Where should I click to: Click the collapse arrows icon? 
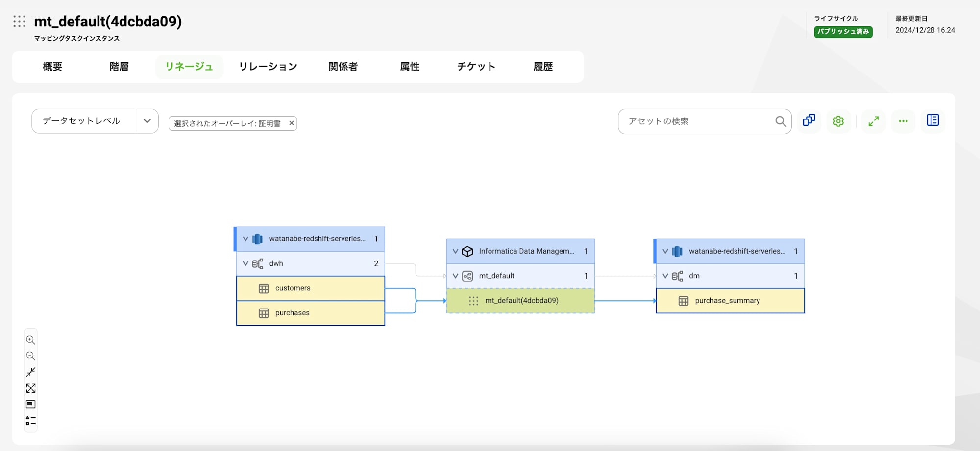[30, 372]
